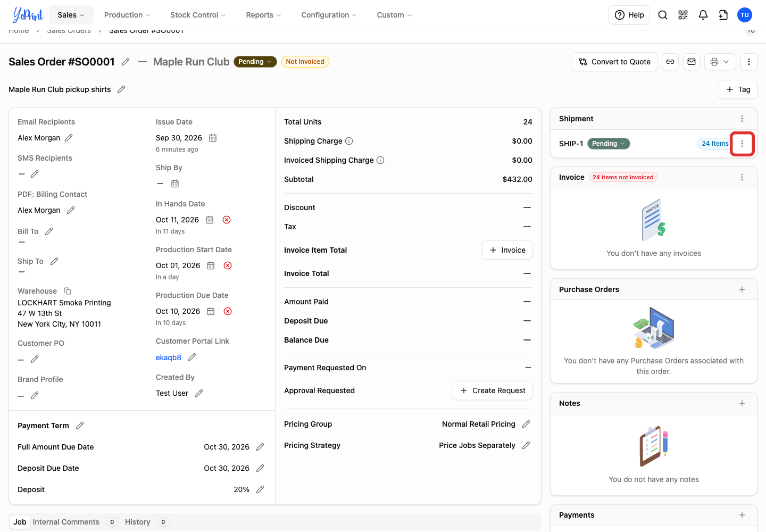The height and width of the screenshot is (532, 766).
Task: Add a Purchase Order with plus icon
Action: point(742,289)
